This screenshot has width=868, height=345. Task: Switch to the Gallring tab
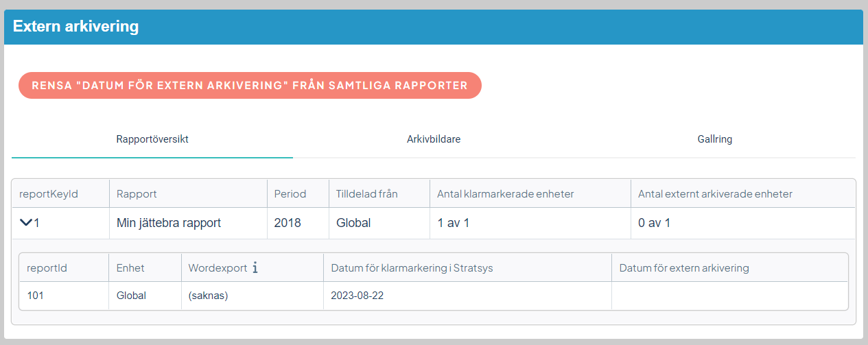tap(715, 139)
